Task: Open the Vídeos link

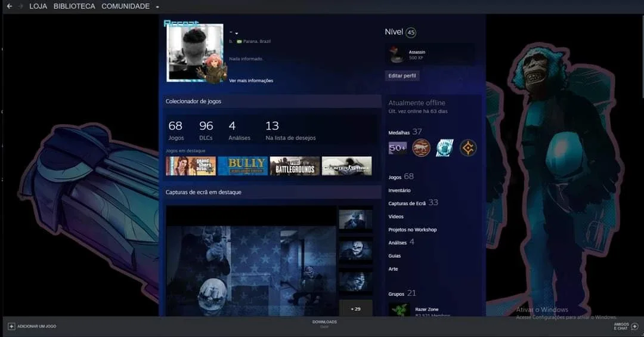Action: pos(396,217)
